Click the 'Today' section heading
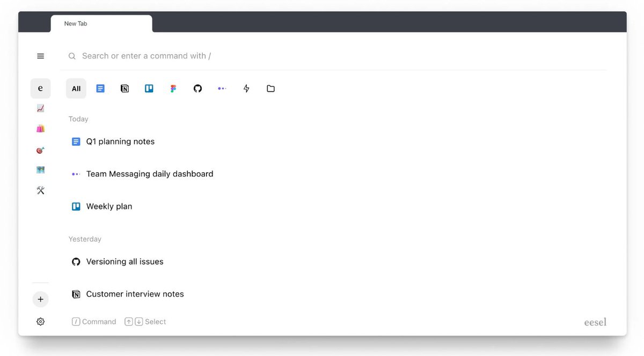644x356 pixels. [x=78, y=119]
